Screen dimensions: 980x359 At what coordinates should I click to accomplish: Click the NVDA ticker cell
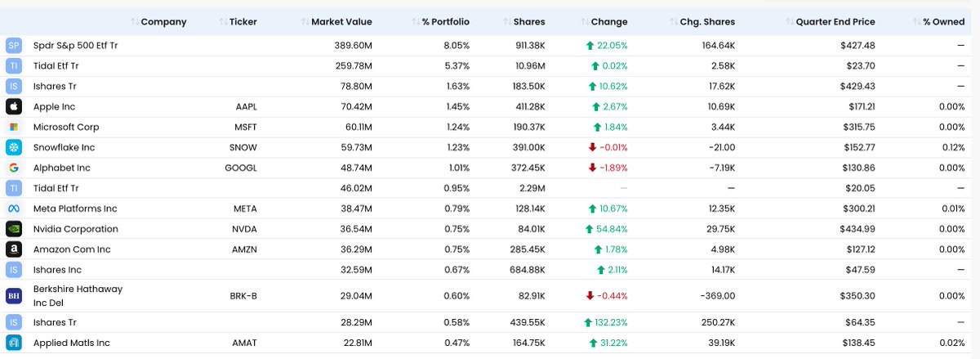[244, 229]
